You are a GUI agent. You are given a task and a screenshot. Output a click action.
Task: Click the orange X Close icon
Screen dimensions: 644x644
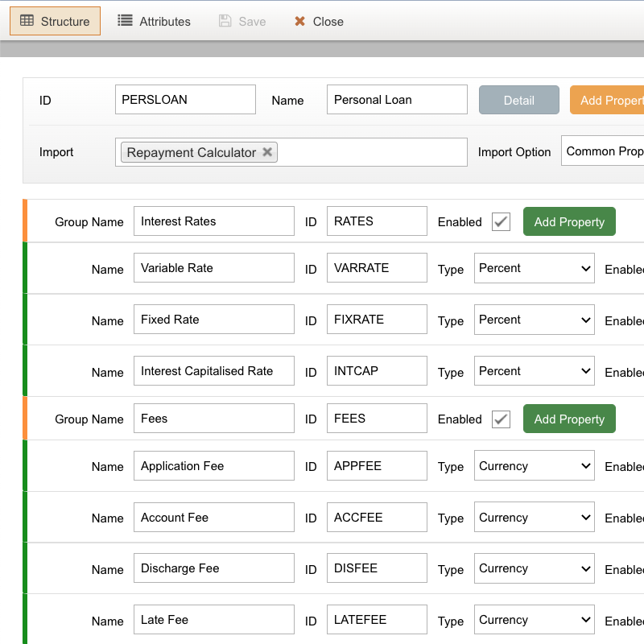299,21
